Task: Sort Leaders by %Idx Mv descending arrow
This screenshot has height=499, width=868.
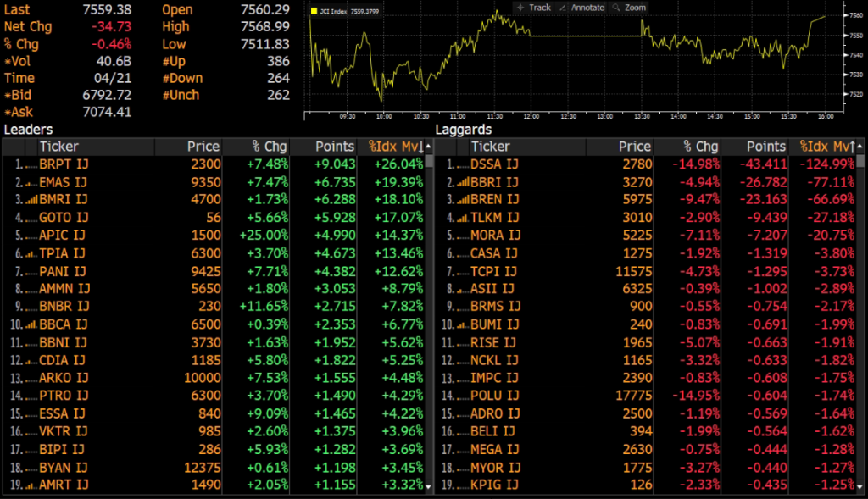Action: pyautogui.click(x=421, y=147)
